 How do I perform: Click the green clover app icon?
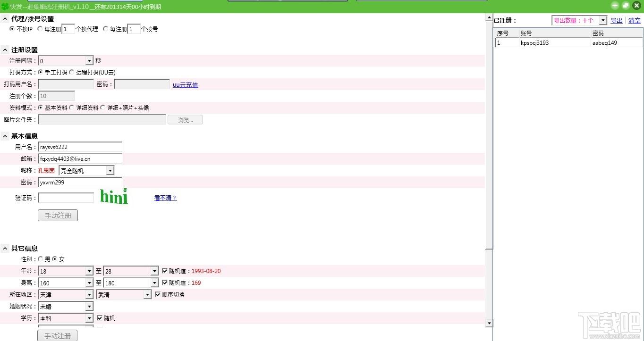pos(5,6)
